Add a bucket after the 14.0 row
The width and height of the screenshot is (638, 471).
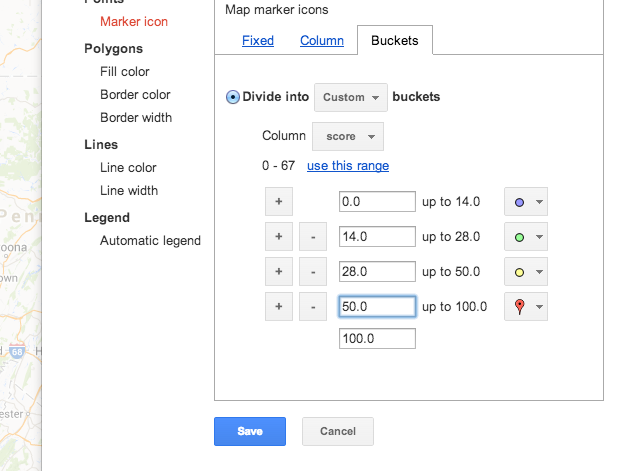279,237
